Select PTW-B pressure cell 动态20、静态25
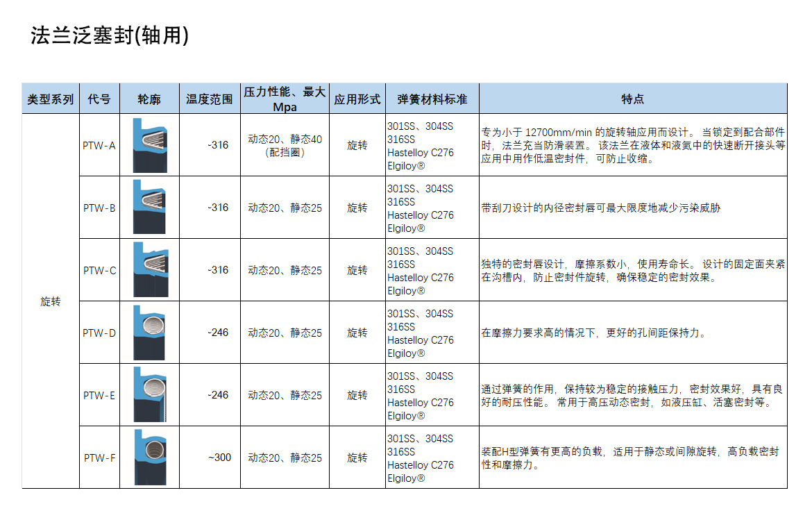This screenshot has width=812, height=511. click(x=285, y=208)
